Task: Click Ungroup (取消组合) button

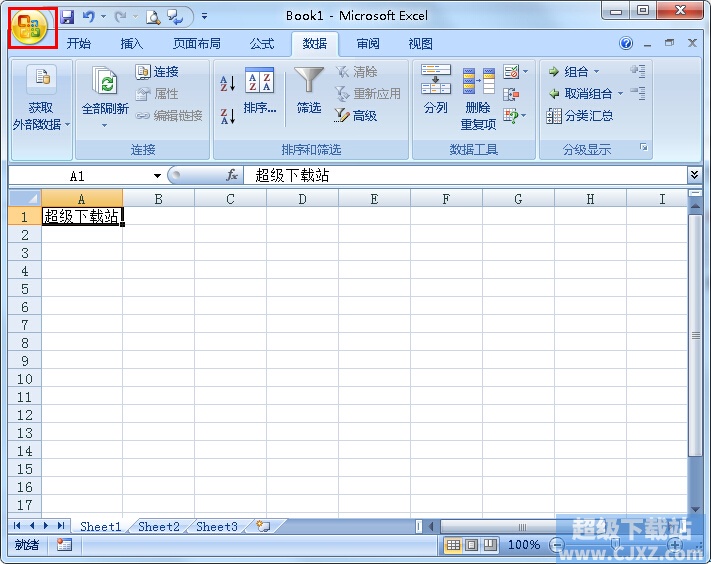Action: [580, 94]
